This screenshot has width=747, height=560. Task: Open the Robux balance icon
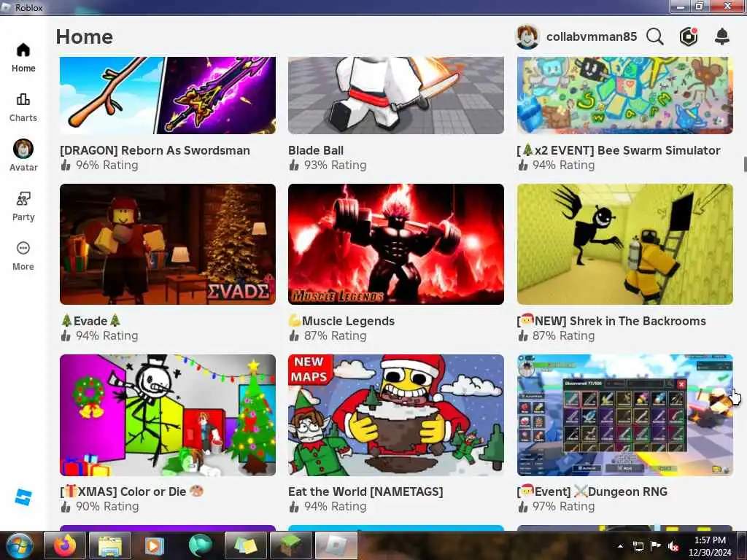[x=689, y=36]
